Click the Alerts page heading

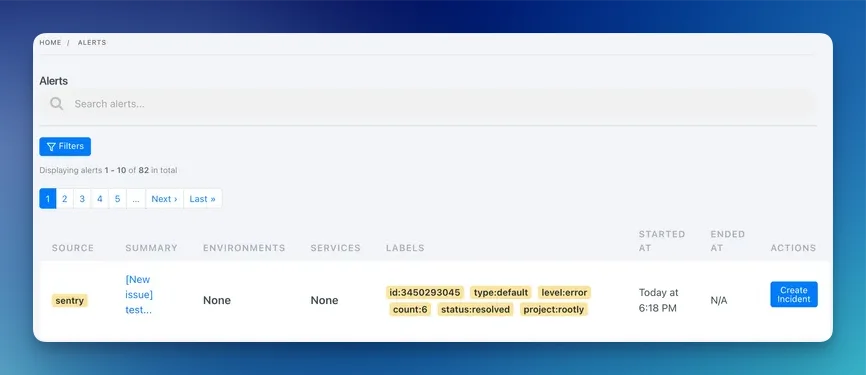point(54,81)
